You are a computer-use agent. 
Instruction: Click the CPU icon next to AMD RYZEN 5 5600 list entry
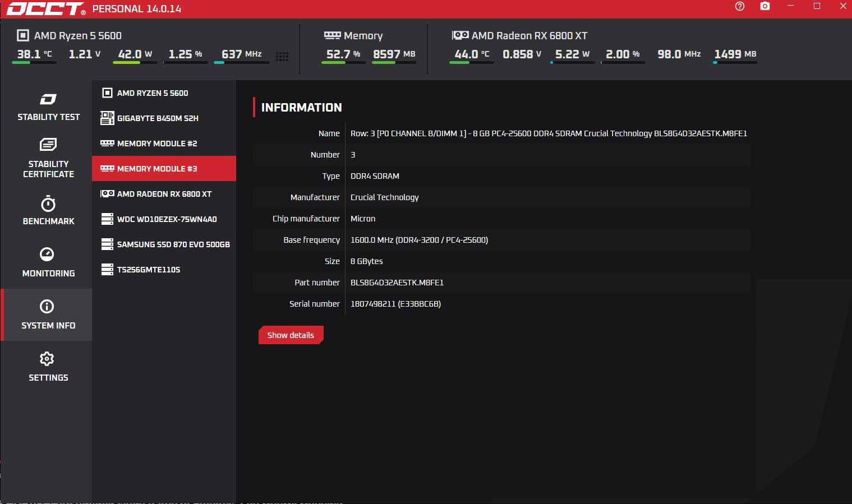pyautogui.click(x=107, y=93)
